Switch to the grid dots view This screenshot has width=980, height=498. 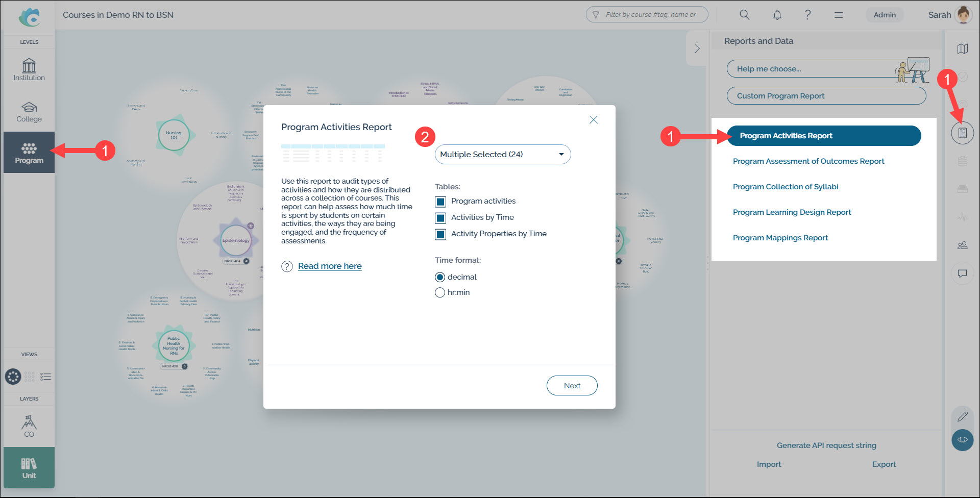(x=30, y=377)
